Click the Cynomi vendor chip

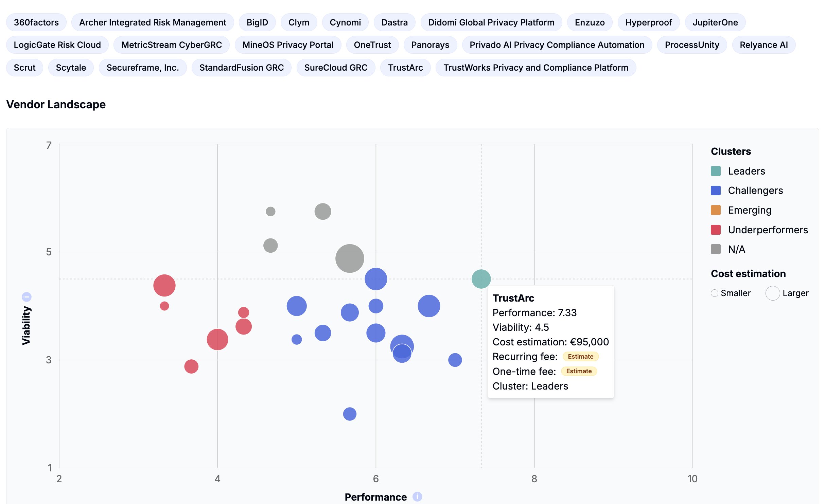[x=345, y=22]
